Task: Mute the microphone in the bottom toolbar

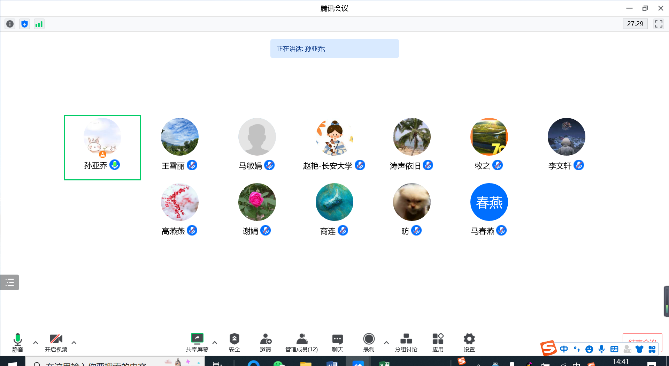Action: (x=17, y=342)
